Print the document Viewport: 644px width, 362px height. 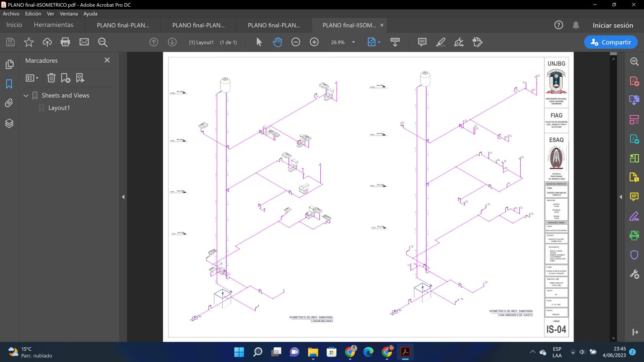[65, 42]
